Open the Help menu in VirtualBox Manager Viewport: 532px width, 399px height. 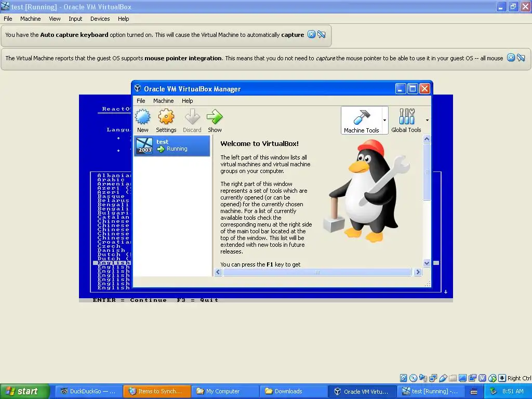pos(187,101)
